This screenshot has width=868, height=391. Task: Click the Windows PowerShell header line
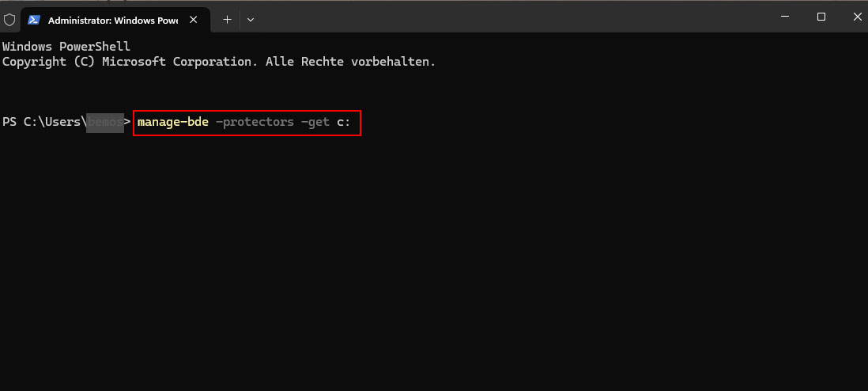tap(66, 47)
